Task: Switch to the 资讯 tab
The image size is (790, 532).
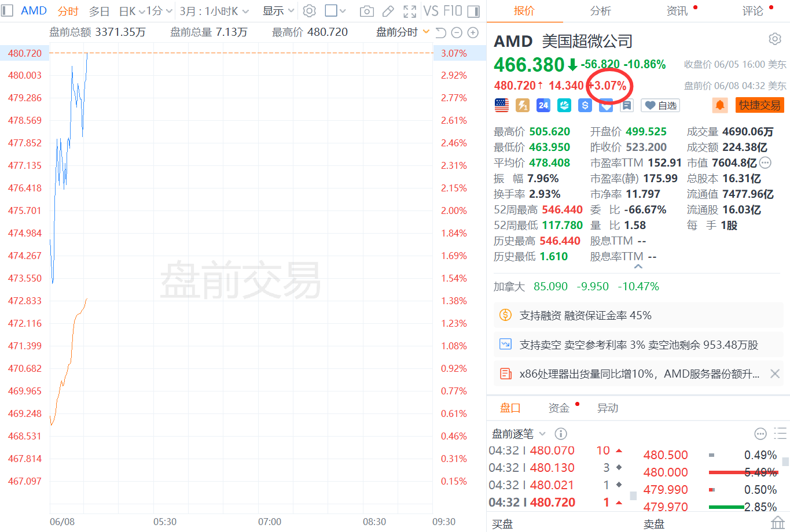Action: 677,10
